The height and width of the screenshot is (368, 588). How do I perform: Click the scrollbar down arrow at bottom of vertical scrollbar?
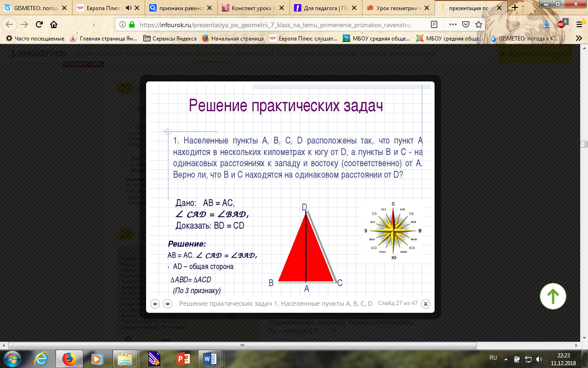tap(584, 339)
